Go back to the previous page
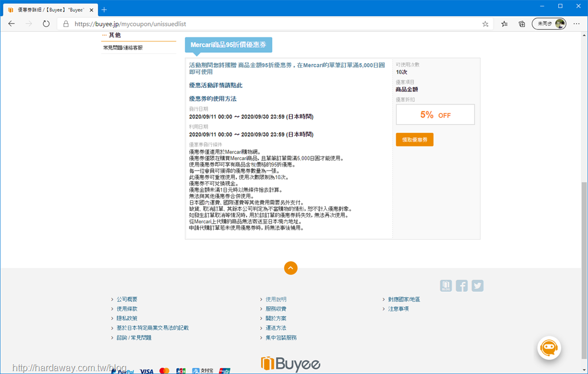The width and height of the screenshot is (588, 374). 11,24
